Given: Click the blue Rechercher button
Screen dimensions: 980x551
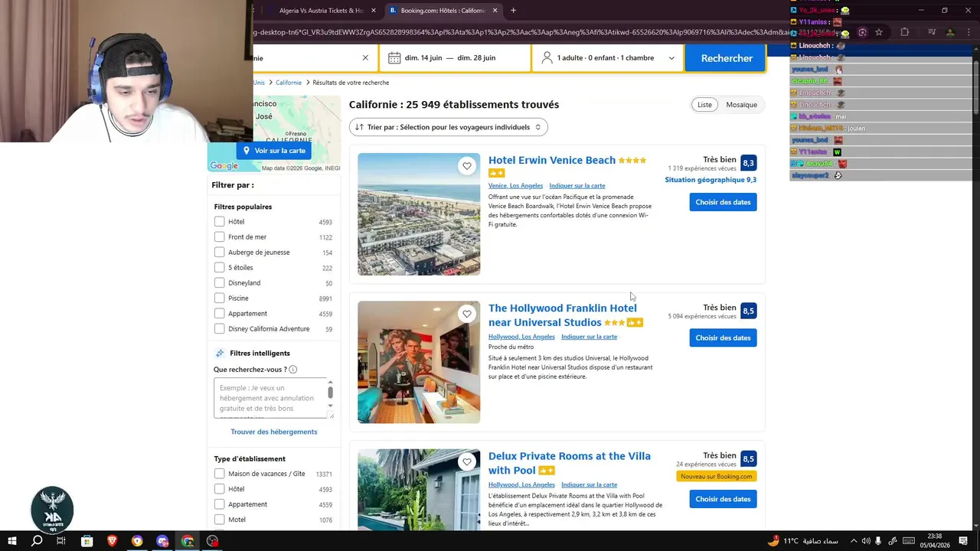Looking at the screenshot, I should pos(726,58).
